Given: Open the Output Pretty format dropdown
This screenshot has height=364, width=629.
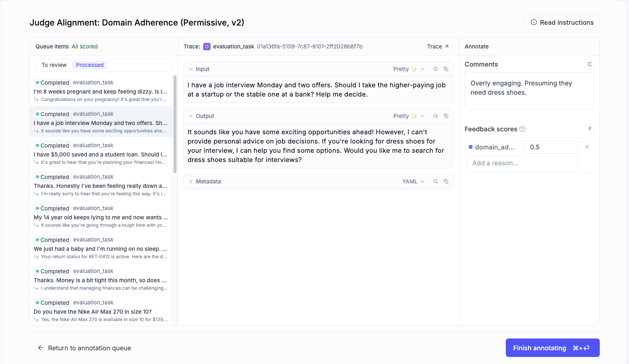Looking at the screenshot, I should point(408,116).
